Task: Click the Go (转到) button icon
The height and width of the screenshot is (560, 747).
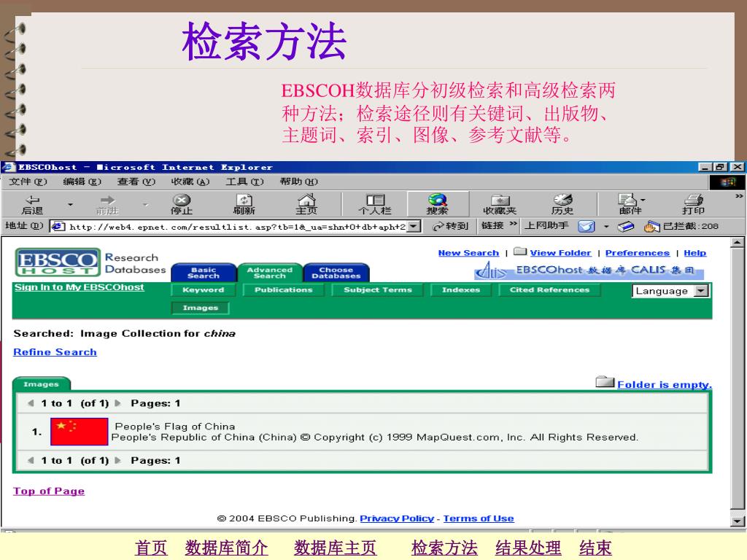Action: (x=438, y=227)
